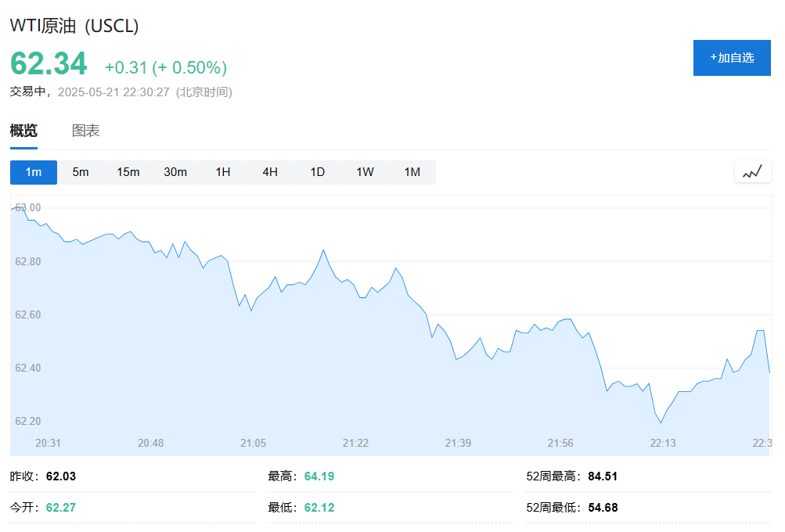
Task: Switch to the 概览 tab
Action: 23,131
